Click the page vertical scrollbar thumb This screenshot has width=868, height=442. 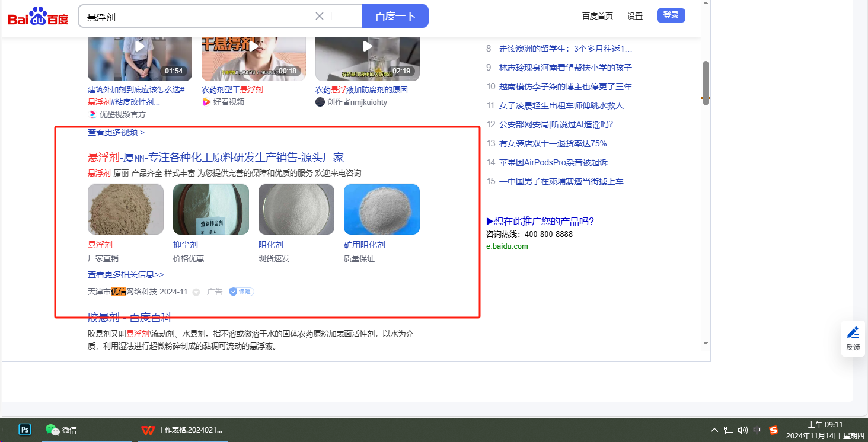tap(706, 83)
